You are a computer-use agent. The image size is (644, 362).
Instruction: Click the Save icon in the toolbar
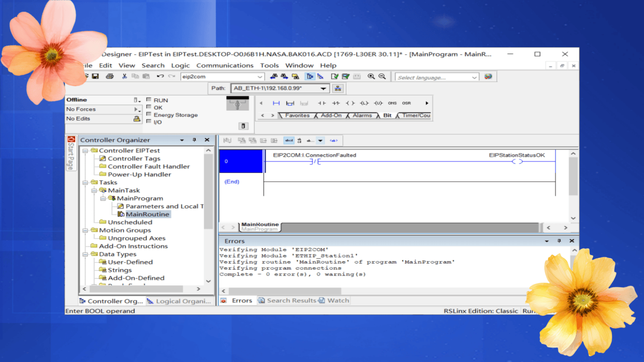[95, 76]
